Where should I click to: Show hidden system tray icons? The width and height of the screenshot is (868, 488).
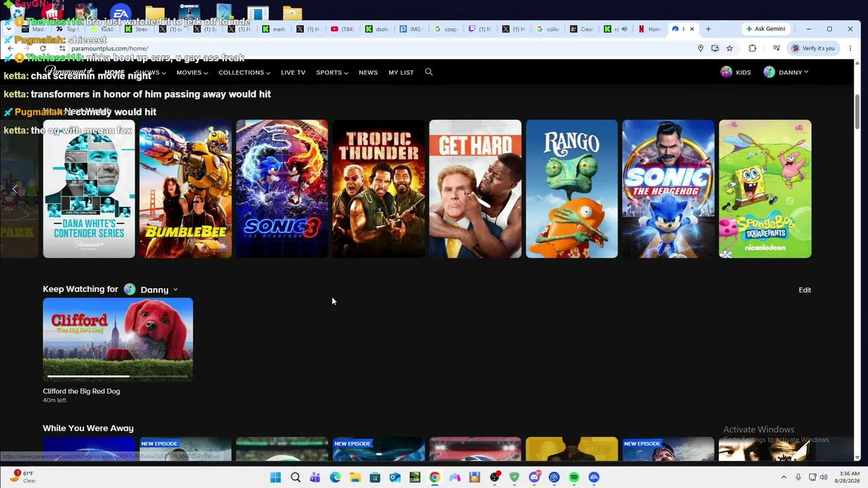[x=784, y=477]
